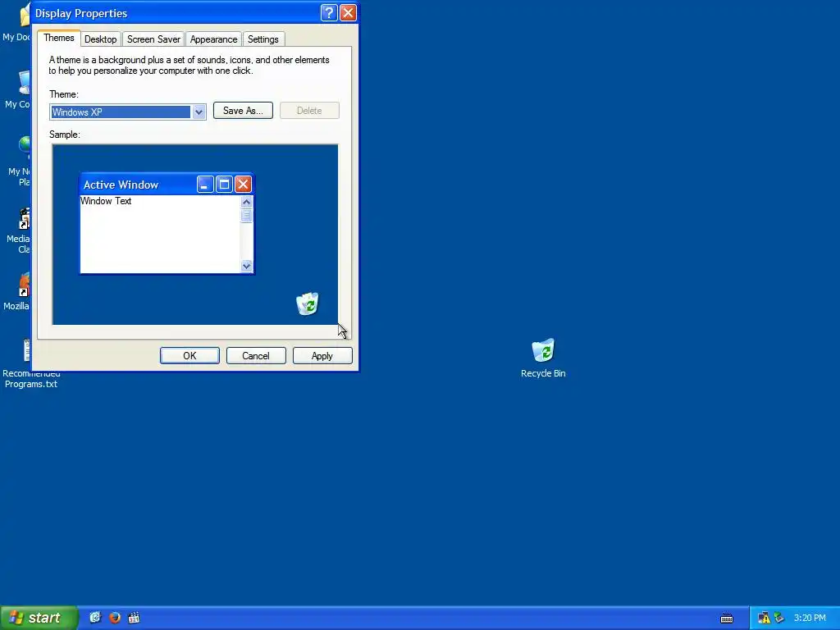Click the Window Text sample label
This screenshot has width=840, height=630.
click(x=106, y=201)
